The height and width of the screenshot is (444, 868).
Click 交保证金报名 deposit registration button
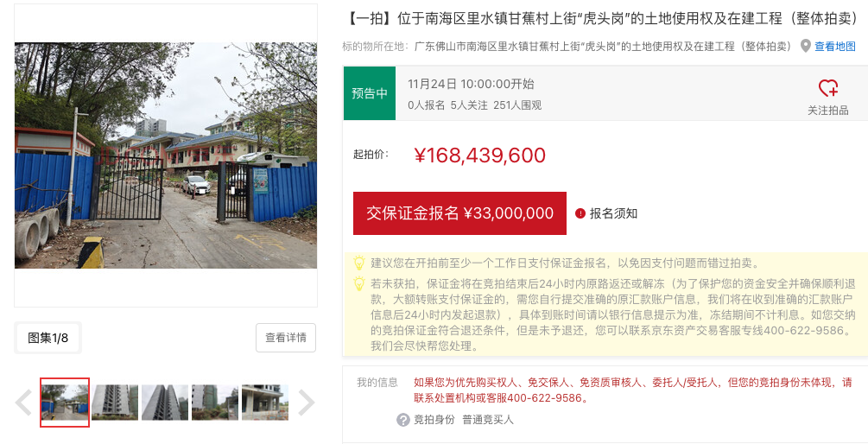459,213
